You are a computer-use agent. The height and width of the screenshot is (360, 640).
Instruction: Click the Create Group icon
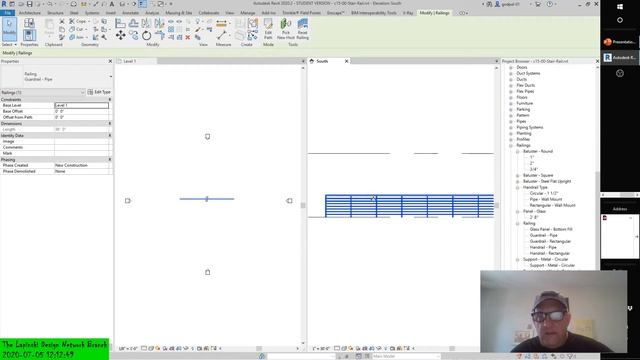tap(253, 23)
